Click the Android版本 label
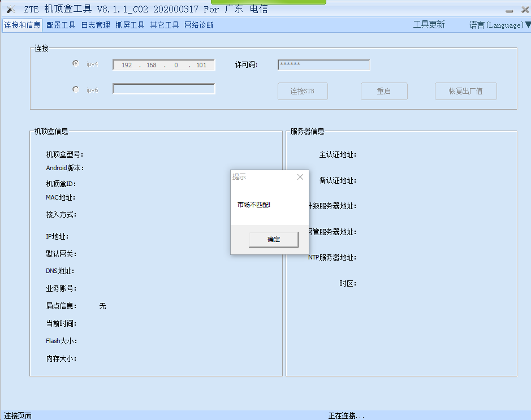 (65, 168)
